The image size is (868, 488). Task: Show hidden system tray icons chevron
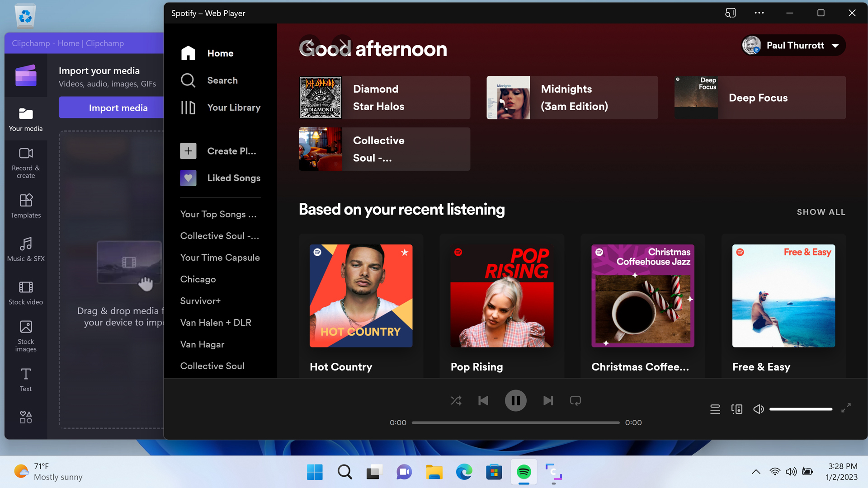tap(755, 472)
